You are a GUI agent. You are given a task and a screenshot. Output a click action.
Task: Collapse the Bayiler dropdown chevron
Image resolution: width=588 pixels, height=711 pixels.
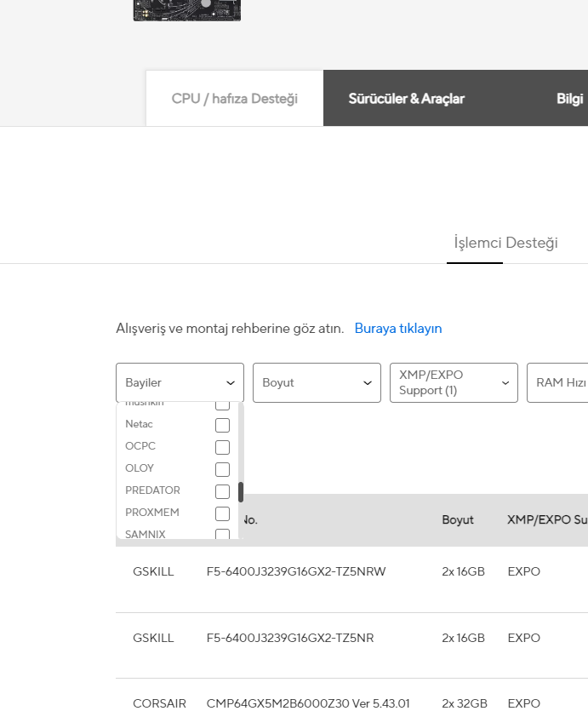(230, 383)
